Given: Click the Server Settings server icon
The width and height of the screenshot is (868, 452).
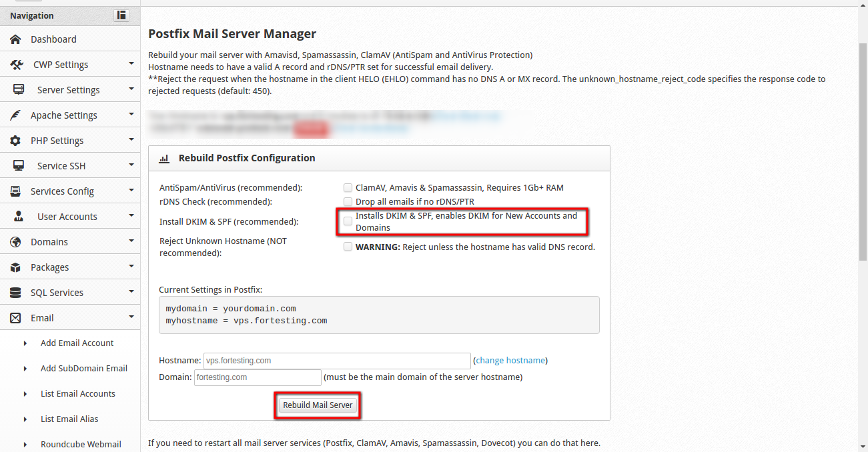Looking at the screenshot, I should [x=19, y=90].
